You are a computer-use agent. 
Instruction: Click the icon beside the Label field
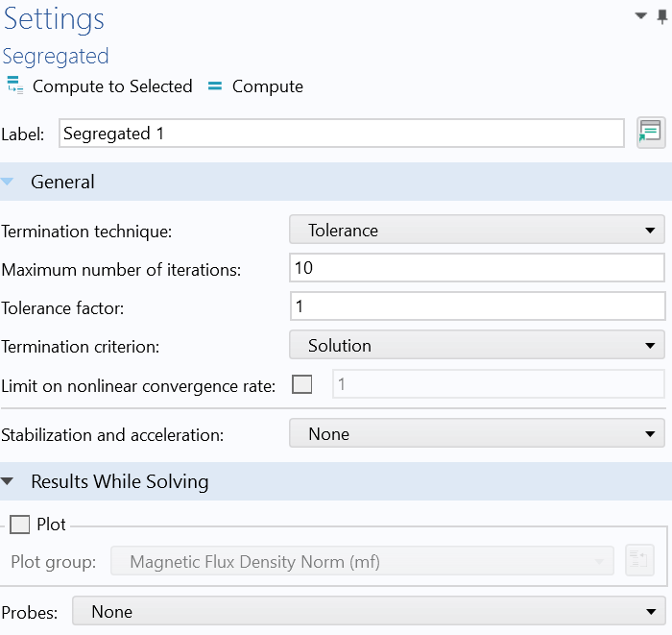coord(650,133)
